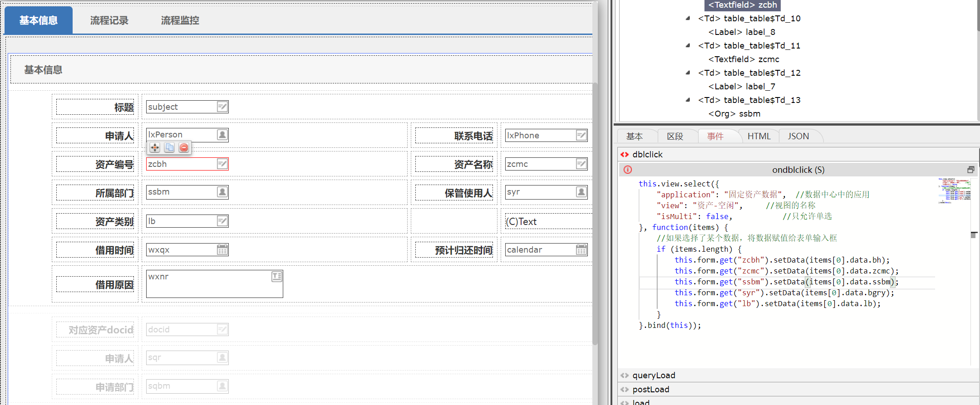
Task: Select the <Org> ssbm tree item
Action: pyautogui.click(x=734, y=114)
